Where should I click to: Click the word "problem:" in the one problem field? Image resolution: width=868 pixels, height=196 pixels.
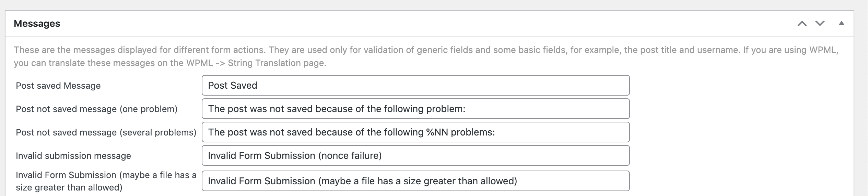pos(446,109)
